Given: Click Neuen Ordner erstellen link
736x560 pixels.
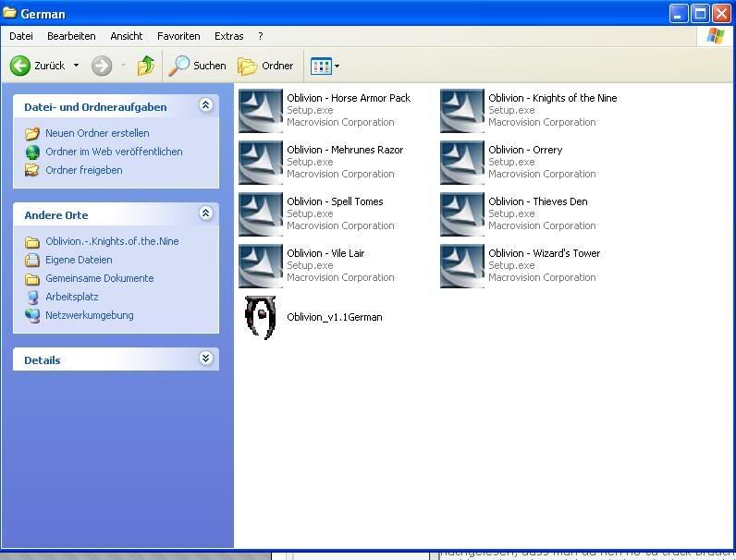Looking at the screenshot, I should click(97, 133).
